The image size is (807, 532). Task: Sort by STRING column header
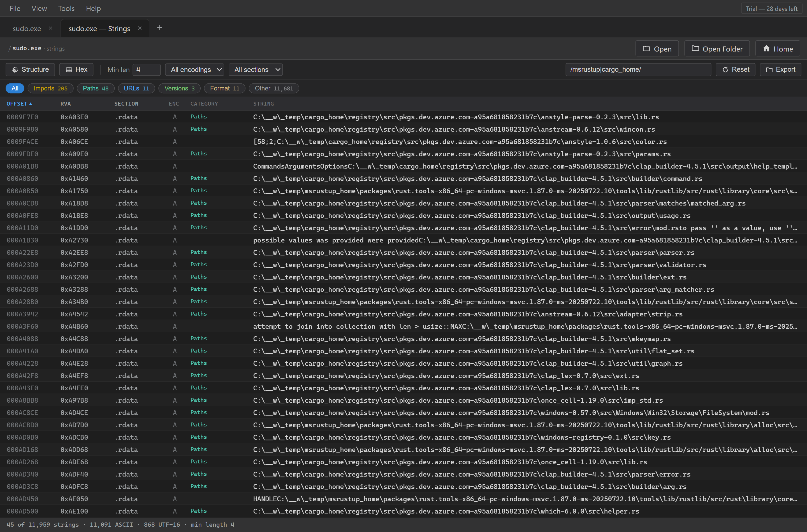coord(263,104)
